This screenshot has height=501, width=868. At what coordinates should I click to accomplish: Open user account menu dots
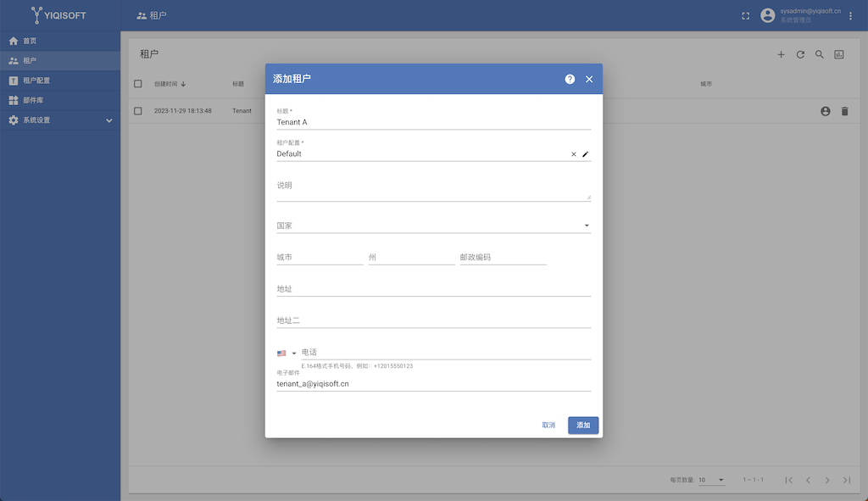(x=851, y=16)
